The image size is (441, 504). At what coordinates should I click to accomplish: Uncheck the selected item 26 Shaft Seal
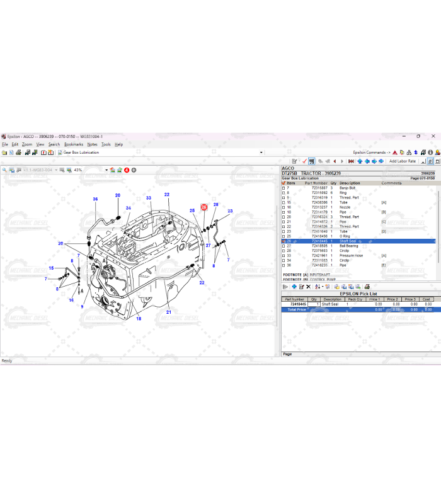(x=283, y=241)
